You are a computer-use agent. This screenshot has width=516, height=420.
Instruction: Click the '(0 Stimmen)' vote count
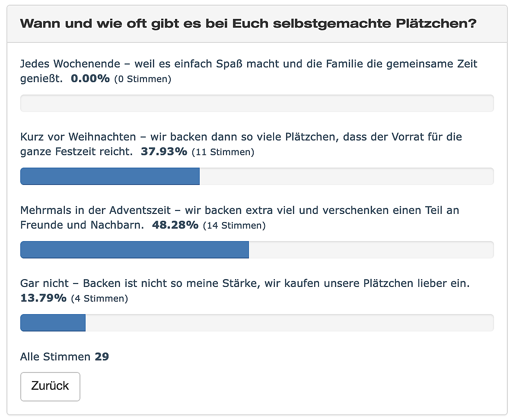click(143, 80)
